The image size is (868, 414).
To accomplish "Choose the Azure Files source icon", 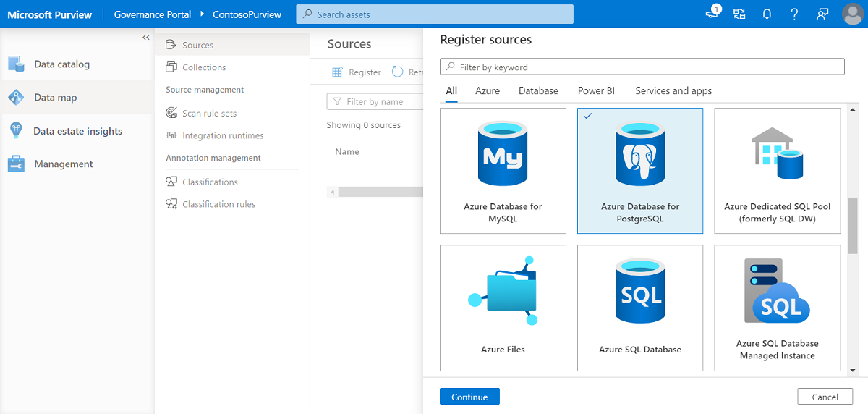I will (x=503, y=292).
